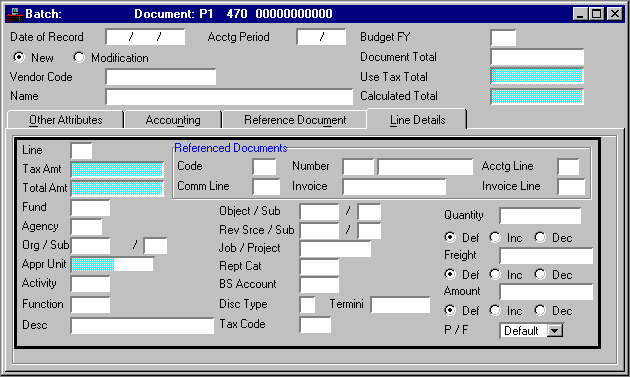Click the Quantity input field

pyautogui.click(x=540, y=216)
